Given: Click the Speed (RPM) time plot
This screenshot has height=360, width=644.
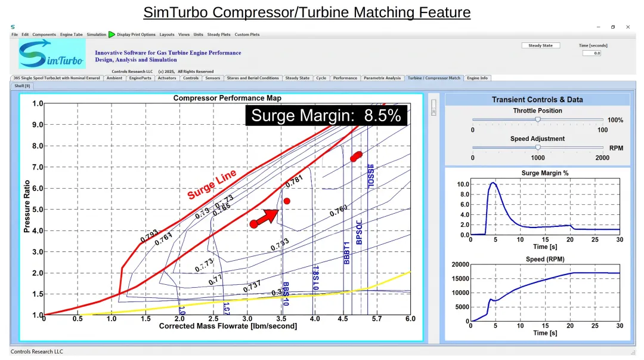Looking at the screenshot, I should tap(545, 293).
